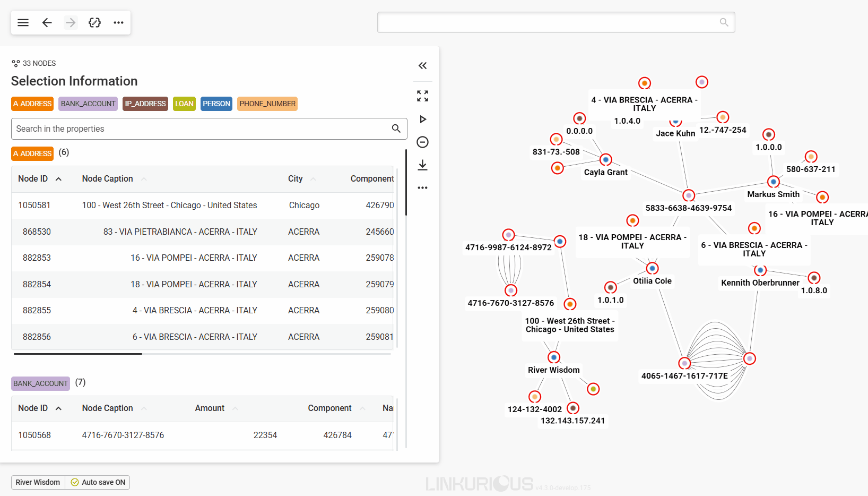This screenshot has height=496, width=868.
Task: Click the undo back arrow
Action: (47, 22)
